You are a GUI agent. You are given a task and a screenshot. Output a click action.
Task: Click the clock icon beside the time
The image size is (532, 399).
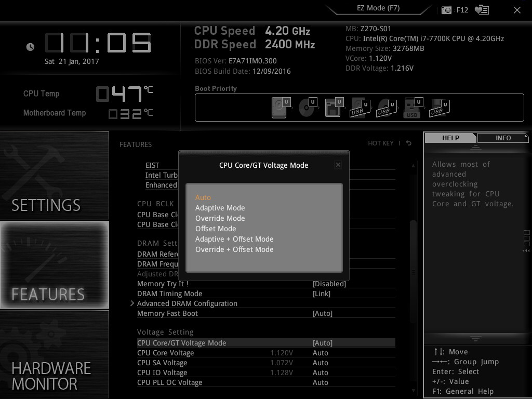pyautogui.click(x=30, y=47)
